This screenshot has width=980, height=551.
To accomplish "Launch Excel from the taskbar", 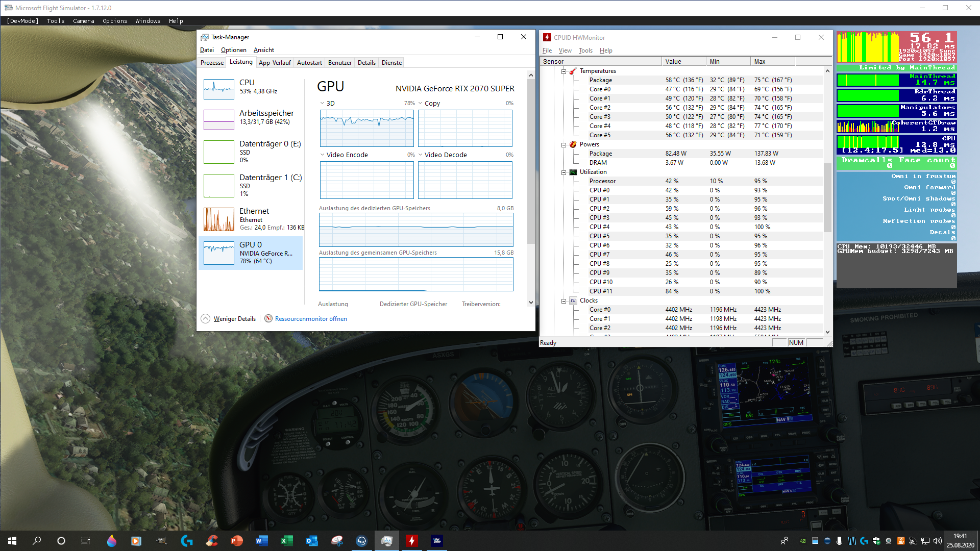I will pyautogui.click(x=286, y=541).
